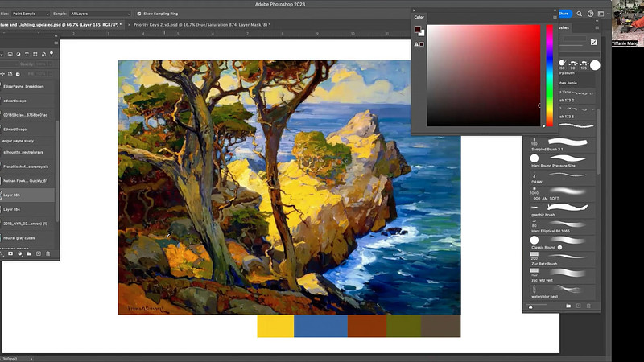Open the Sample Size Point Sample dropdown
The image size is (644, 362).
pyautogui.click(x=31, y=14)
